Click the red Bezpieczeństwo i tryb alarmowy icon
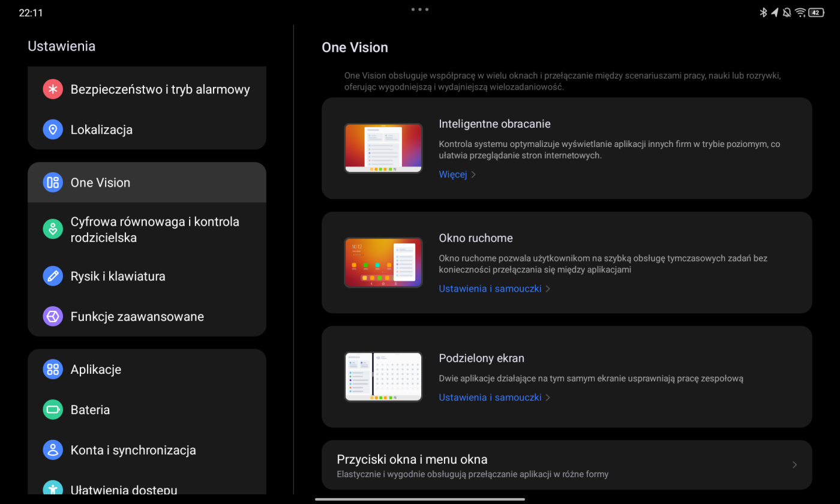 (x=53, y=89)
